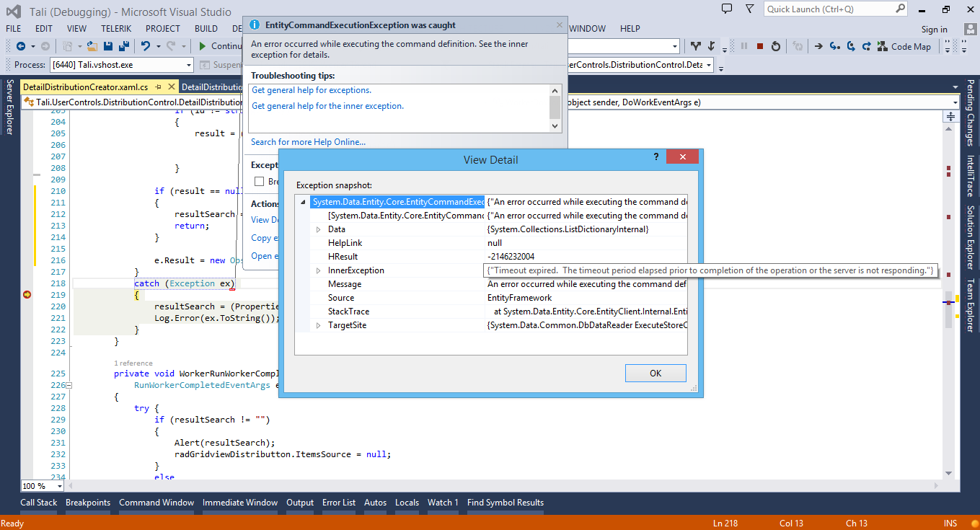Open the Error List tab
The width and height of the screenshot is (980, 530).
tap(339, 503)
